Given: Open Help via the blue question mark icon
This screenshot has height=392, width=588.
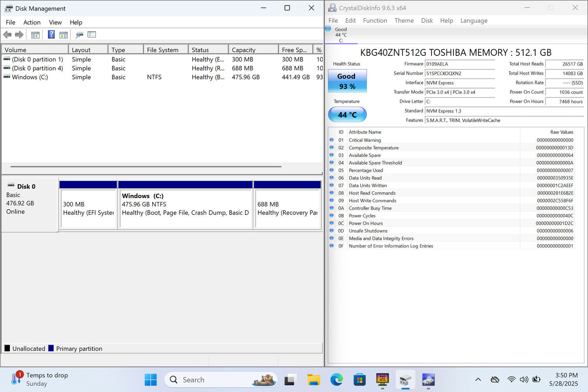Looking at the screenshot, I should tap(51, 35).
